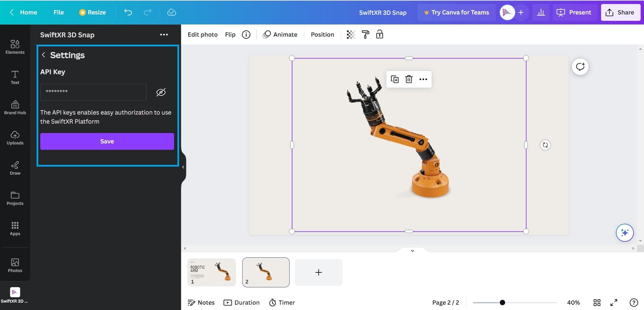
Task: Hide the page thumbnails with chevron
Action: coord(412,251)
